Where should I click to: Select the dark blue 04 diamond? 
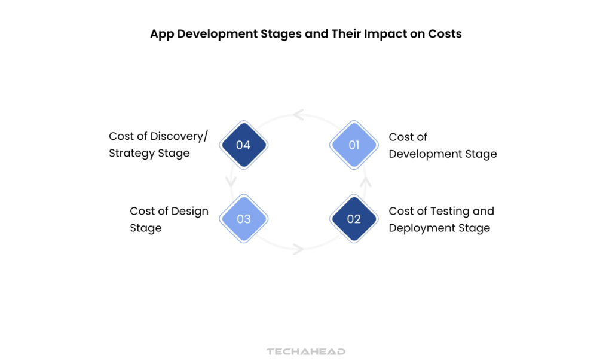coord(244,145)
